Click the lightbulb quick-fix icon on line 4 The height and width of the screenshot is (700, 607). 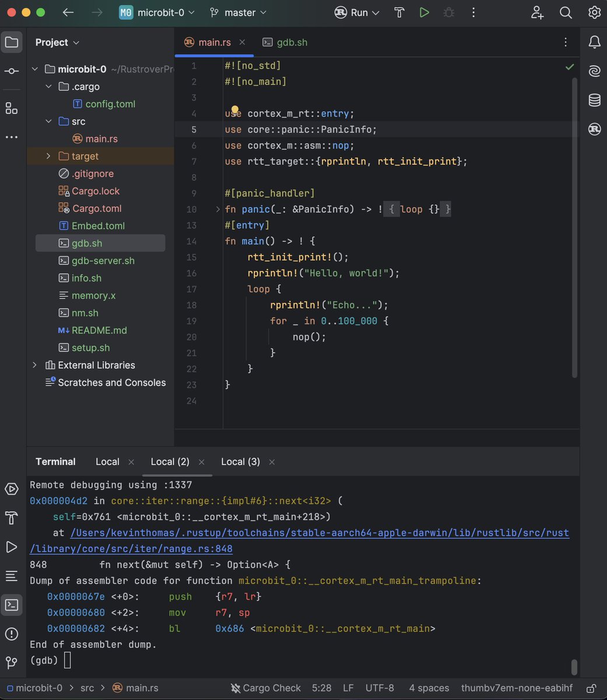click(235, 110)
